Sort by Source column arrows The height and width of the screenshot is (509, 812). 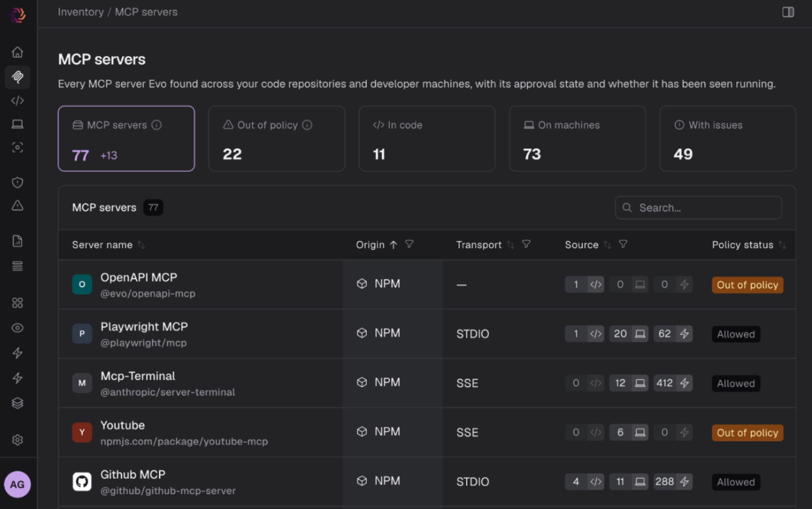pyautogui.click(x=607, y=245)
